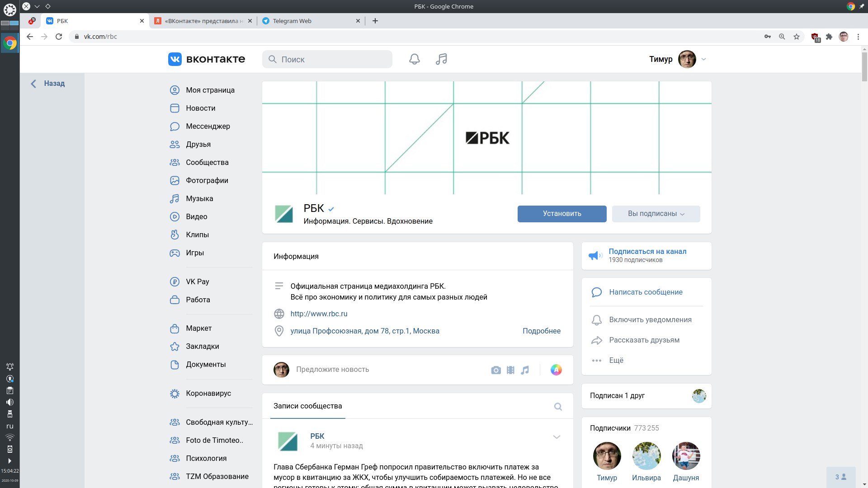
Task: Switch to the «ВКонтакте» представила tab
Action: click(203, 21)
